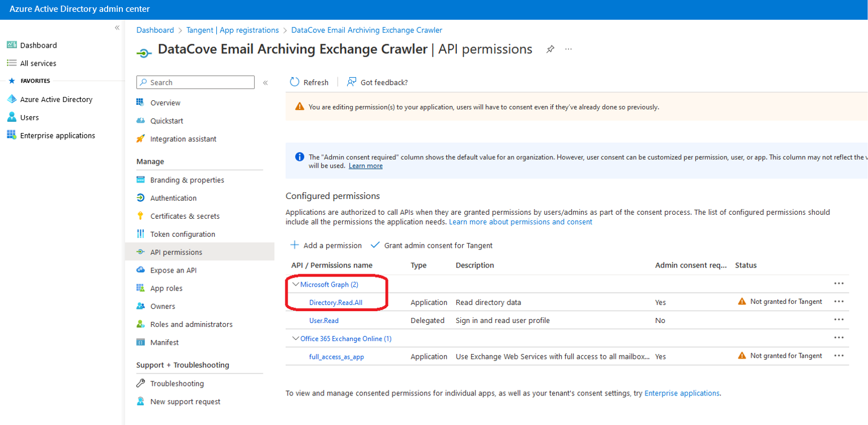Click the Enterprise applications grid icon
The width and height of the screenshot is (868, 425).
(11, 135)
